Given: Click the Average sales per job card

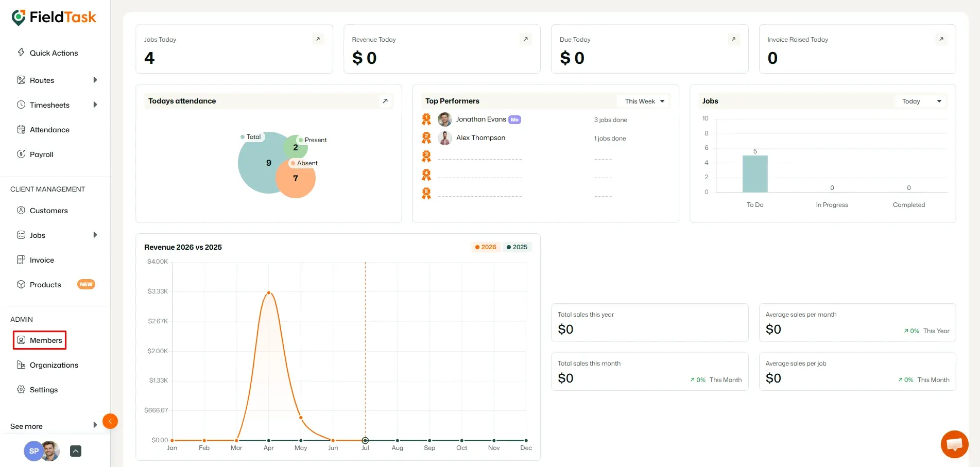Looking at the screenshot, I should 857,371.
